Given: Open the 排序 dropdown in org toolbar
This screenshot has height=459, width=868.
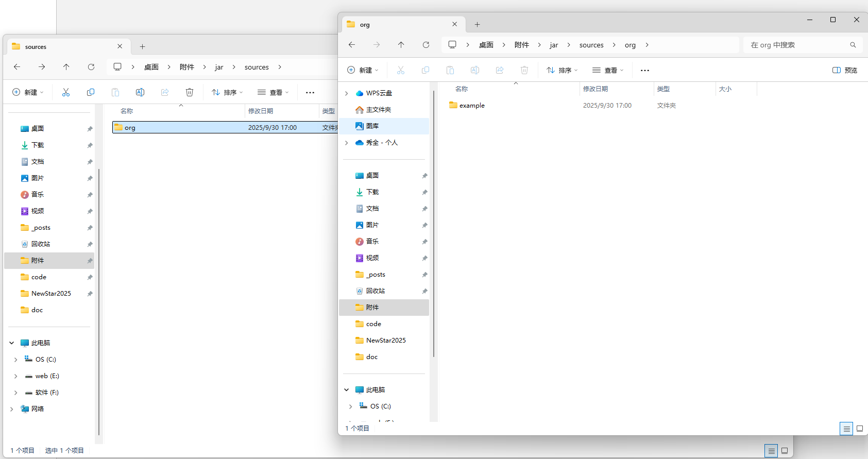Looking at the screenshot, I should (563, 70).
